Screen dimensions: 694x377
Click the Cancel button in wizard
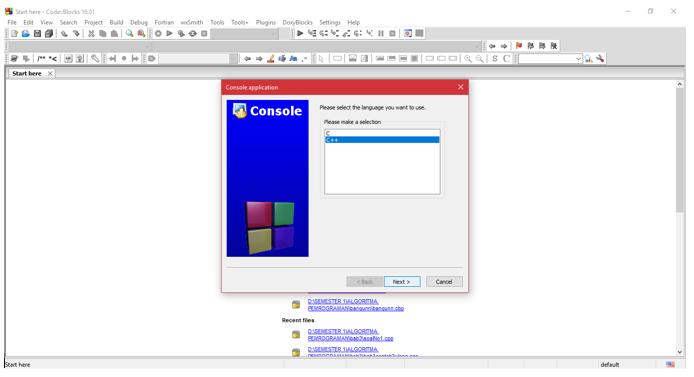point(444,281)
